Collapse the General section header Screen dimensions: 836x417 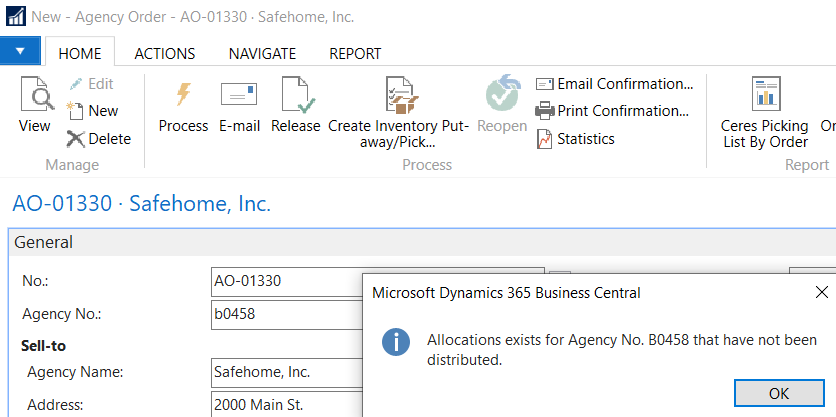[44, 242]
